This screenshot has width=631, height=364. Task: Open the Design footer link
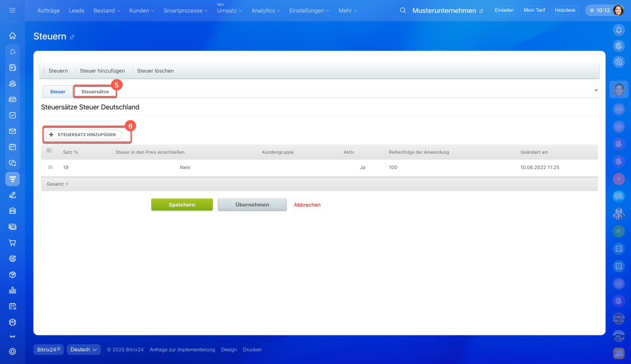tap(229, 350)
